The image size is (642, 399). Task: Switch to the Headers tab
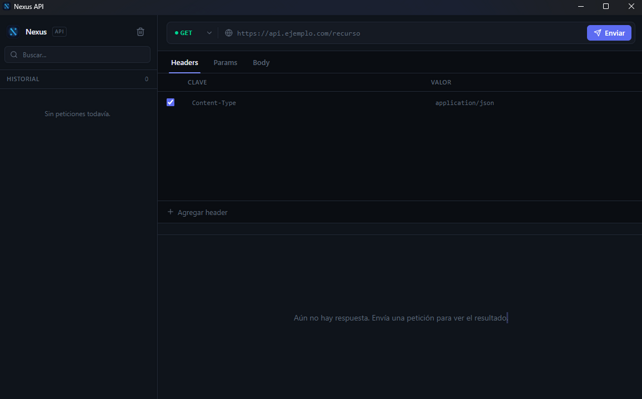(185, 63)
